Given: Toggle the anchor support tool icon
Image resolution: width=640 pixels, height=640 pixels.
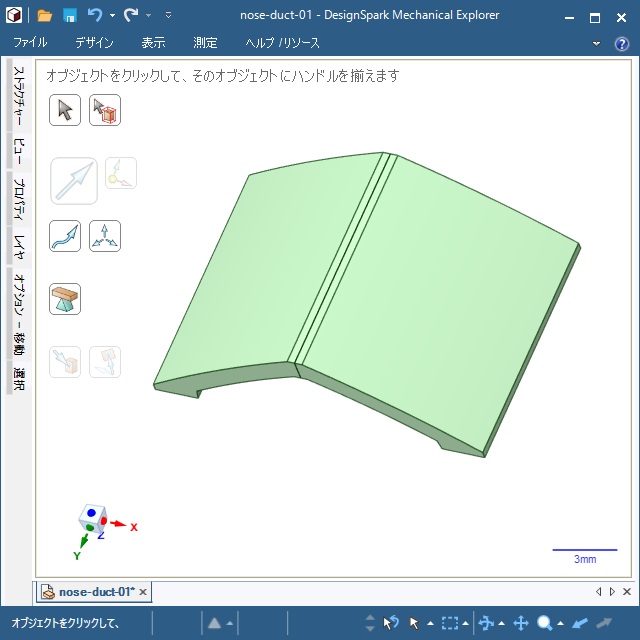Looking at the screenshot, I should pos(65,299).
